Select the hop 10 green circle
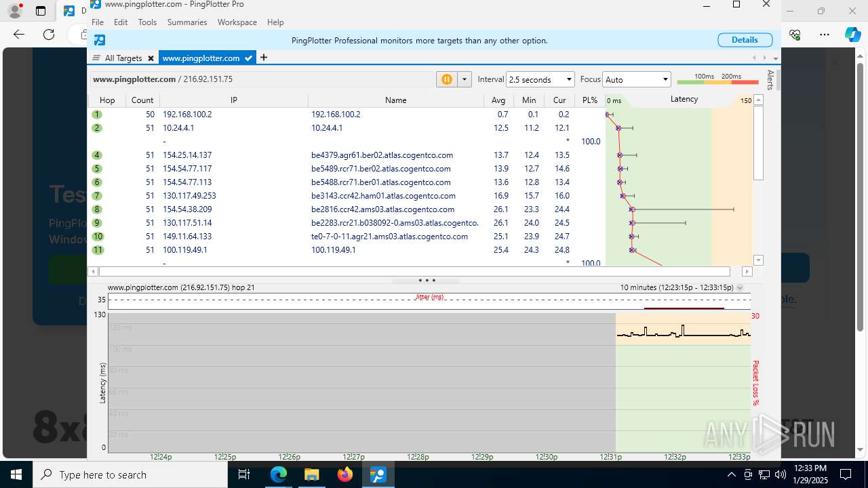The width and height of the screenshot is (868, 488). pyautogui.click(x=98, y=237)
